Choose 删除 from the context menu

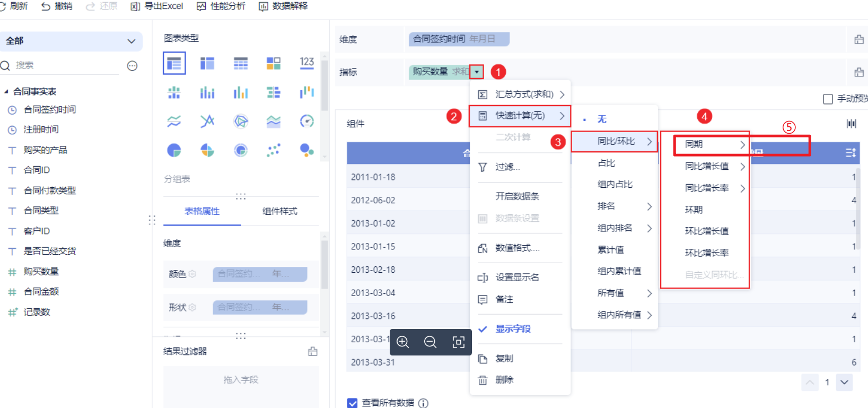[x=520, y=380]
